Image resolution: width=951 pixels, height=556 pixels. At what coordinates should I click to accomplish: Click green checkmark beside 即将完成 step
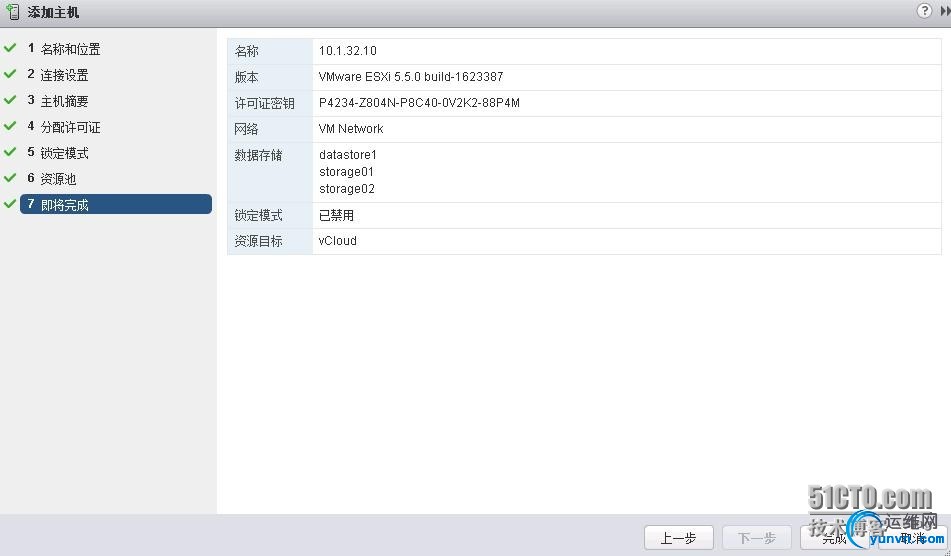[x=10, y=204]
